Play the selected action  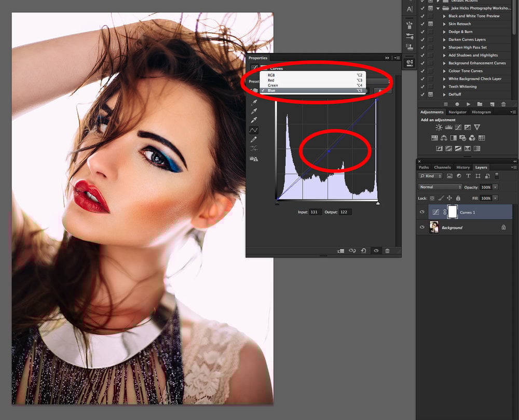(x=468, y=104)
